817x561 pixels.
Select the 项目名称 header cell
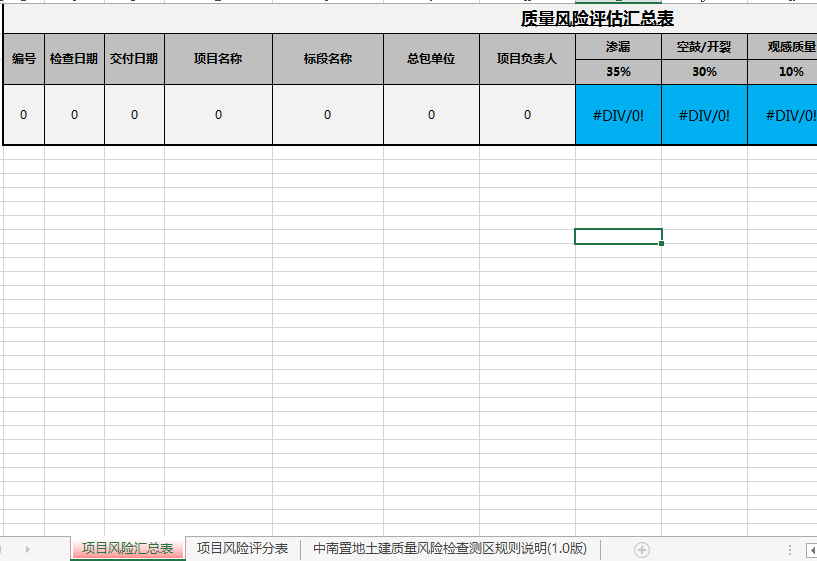tap(218, 59)
